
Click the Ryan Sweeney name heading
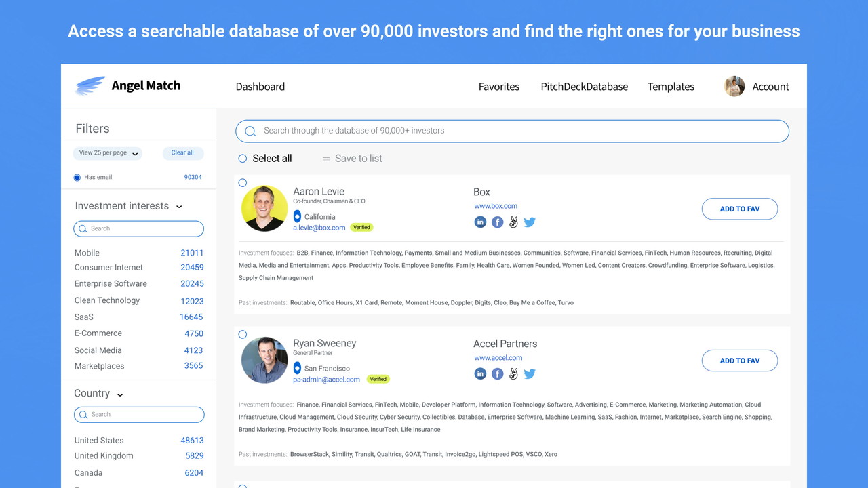pos(324,344)
